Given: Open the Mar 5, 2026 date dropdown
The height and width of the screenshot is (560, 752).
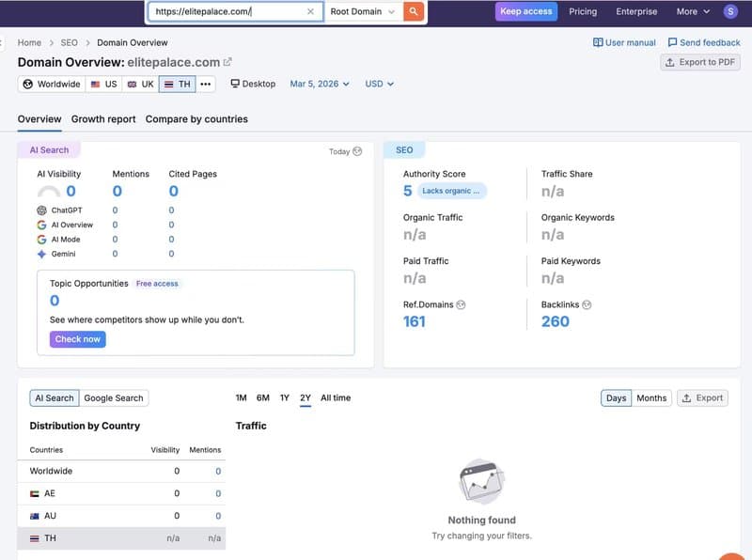Looking at the screenshot, I should coord(320,84).
